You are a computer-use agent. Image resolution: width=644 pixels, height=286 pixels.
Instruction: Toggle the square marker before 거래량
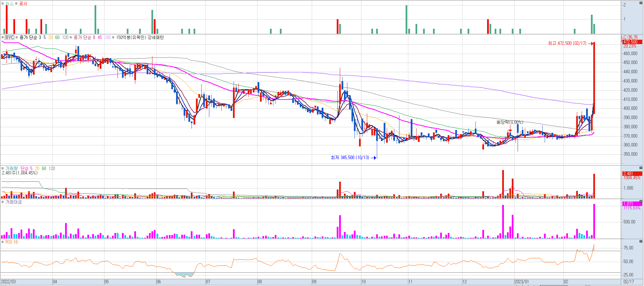3,168
